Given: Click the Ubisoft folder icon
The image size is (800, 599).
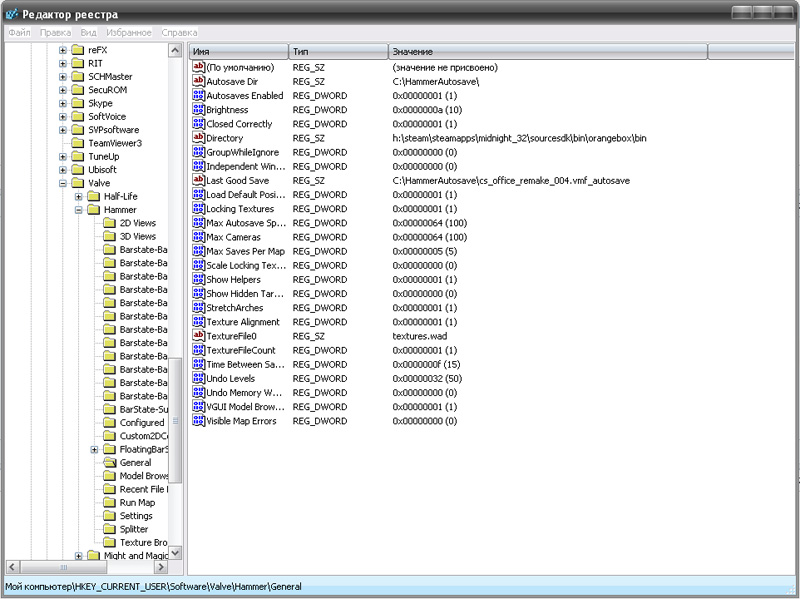Looking at the screenshot, I should click(77, 170).
